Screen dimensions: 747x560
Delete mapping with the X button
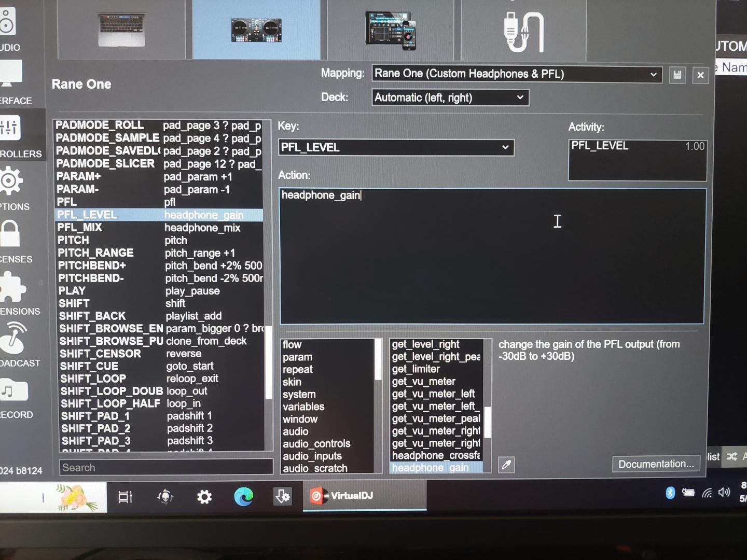[700, 75]
